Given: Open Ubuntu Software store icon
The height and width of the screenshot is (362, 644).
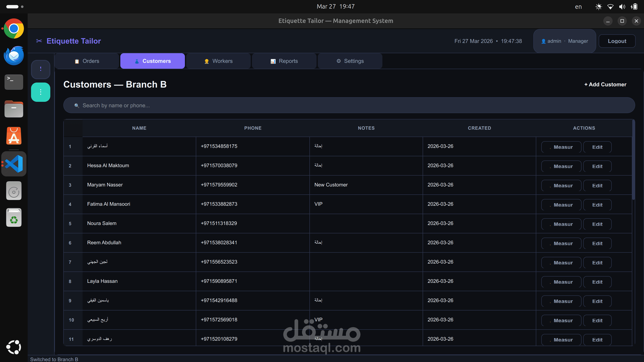Looking at the screenshot, I should (x=14, y=136).
